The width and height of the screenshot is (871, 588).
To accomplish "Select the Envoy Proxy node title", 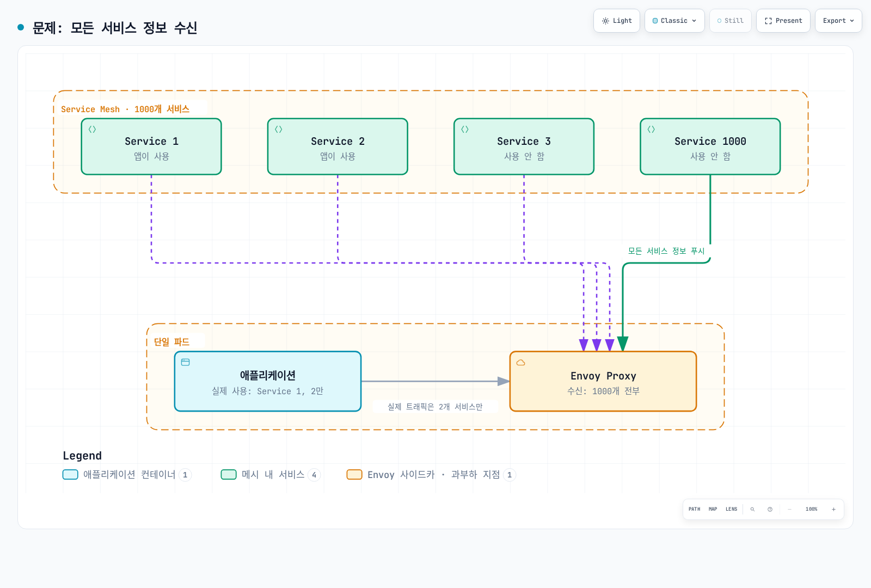I will click(603, 376).
